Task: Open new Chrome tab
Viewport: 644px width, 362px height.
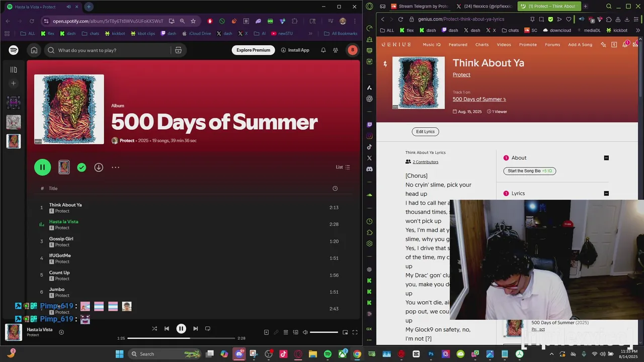Action: point(89,7)
